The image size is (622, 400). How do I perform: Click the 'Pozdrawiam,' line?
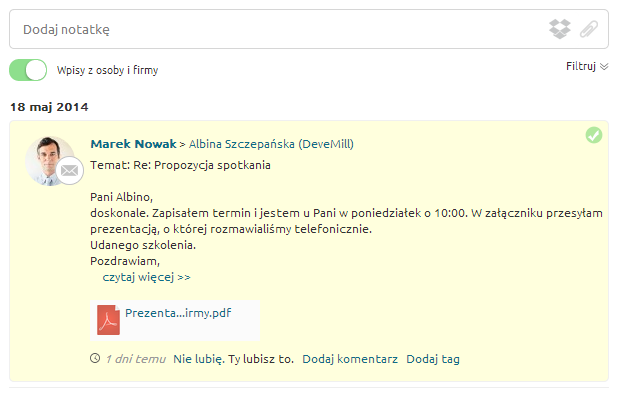[x=125, y=261]
